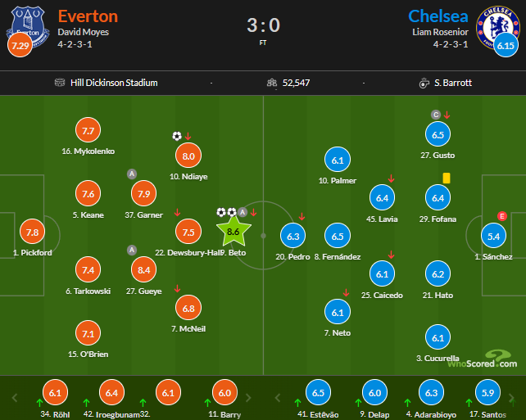Screen dimensions: 526x420
Task: Open the Chelsea team name link
Action: (x=438, y=16)
